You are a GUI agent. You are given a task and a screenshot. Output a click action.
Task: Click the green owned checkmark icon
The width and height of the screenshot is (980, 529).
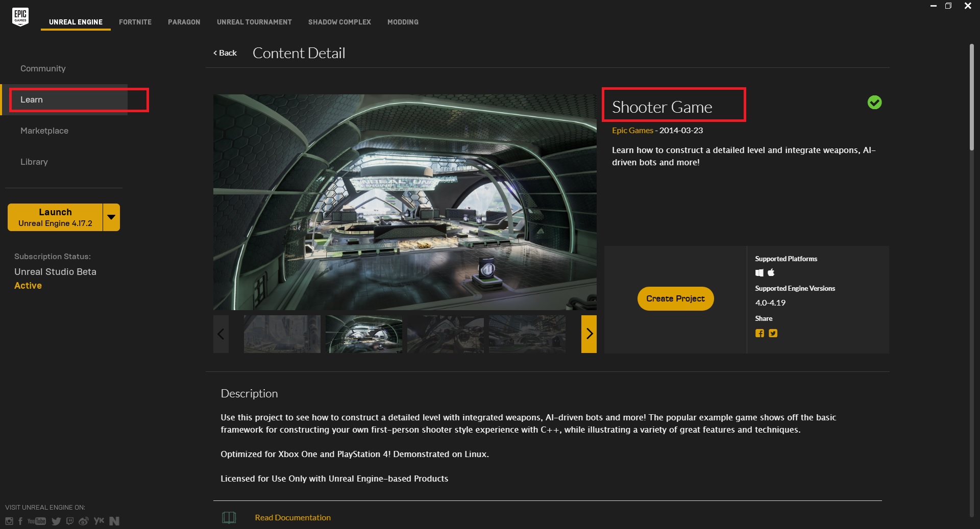pos(874,103)
